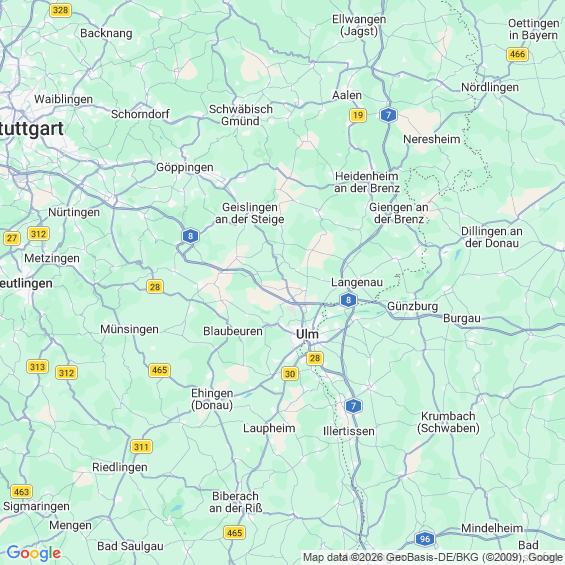Click the yellow 27 road shield
This screenshot has height=565, width=565.
coord(12,238)
